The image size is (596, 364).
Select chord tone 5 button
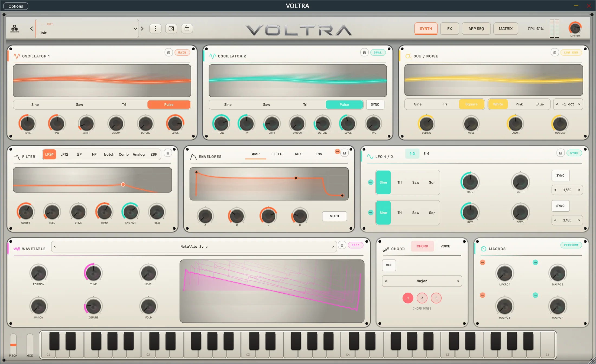pyautogui.click(x=436, y=298)
